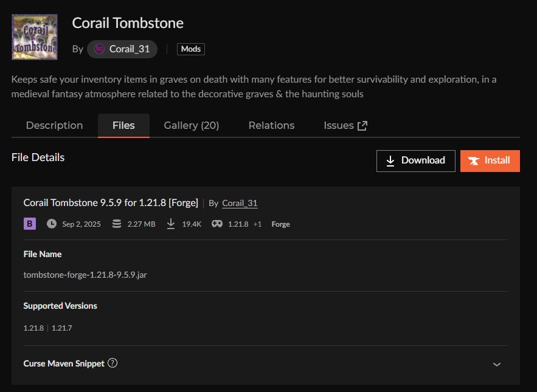Go to the Relations tab

(x=271, y=126)
